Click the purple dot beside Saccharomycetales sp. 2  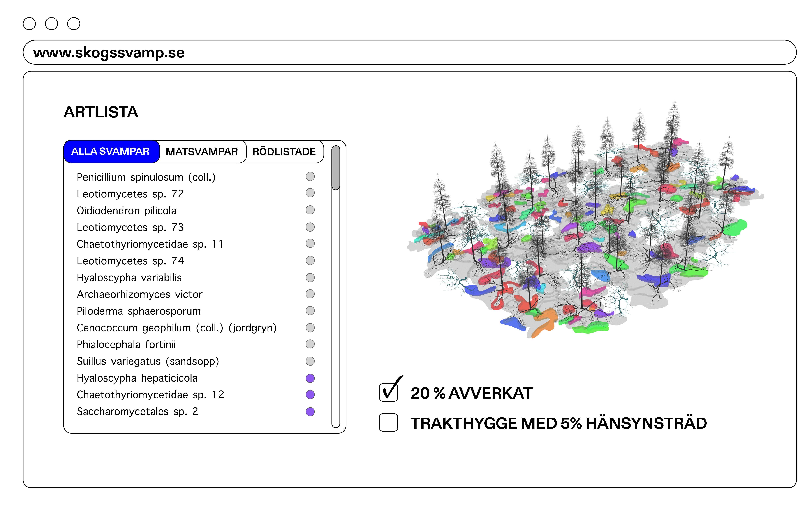(x=310, y=411)
